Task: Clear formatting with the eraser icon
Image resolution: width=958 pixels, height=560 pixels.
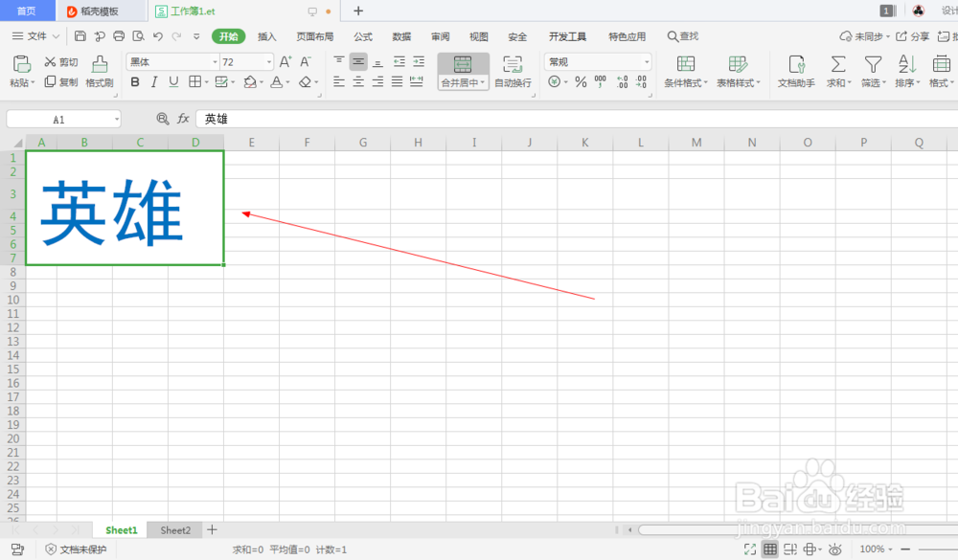Action: pos(305,81)
